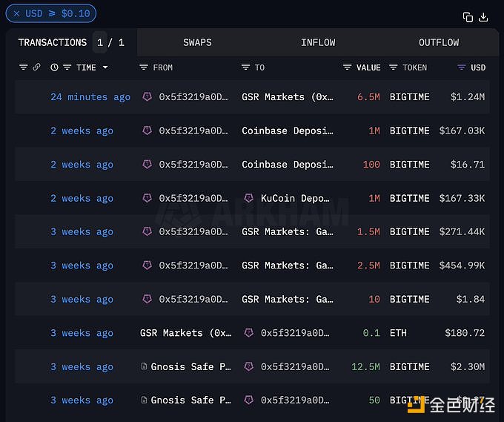The image size is (504, 422).
Task: Open the Value column filter
Action: 347,67
